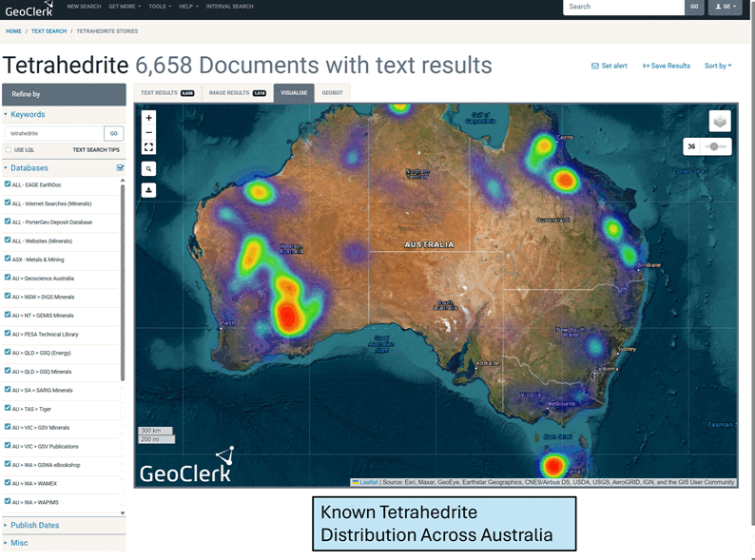755x560 pixels.
Task: Open the Sort by dropdown
Action: click(718, 66)
